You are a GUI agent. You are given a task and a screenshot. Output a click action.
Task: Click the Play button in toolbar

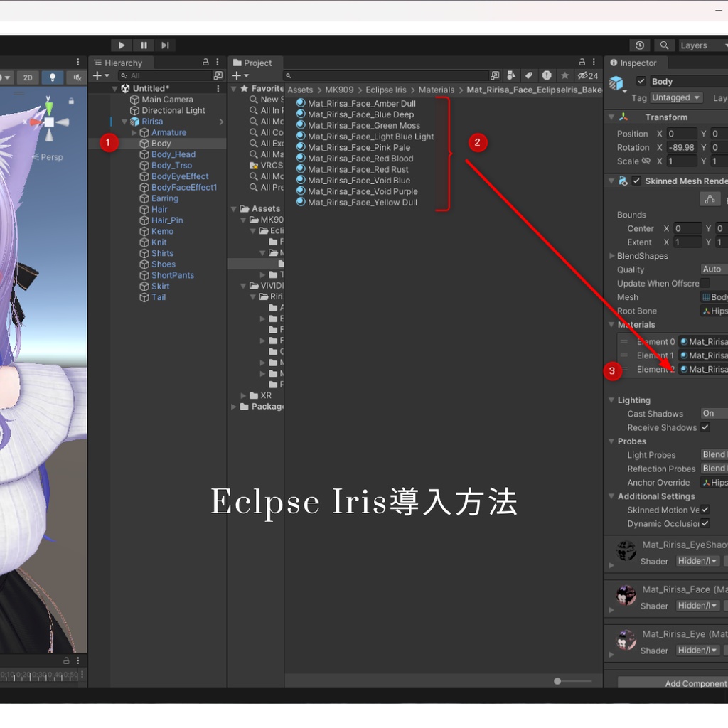[x=122, y=45]
